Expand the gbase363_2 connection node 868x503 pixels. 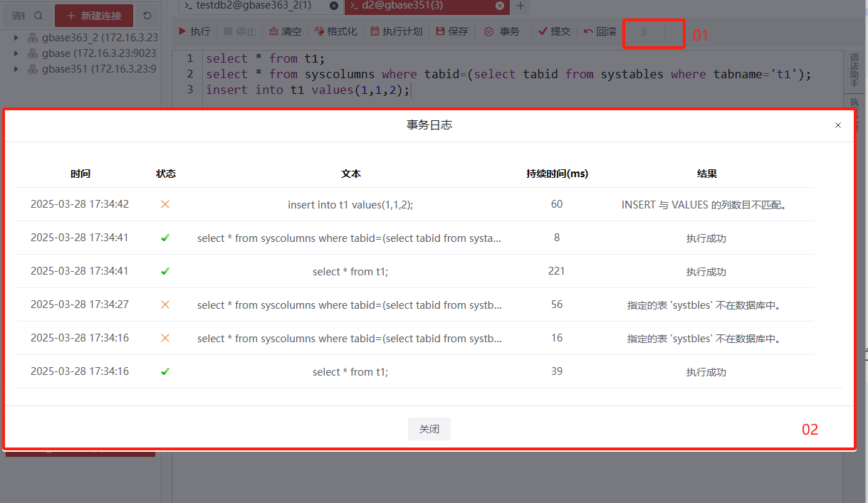[x=16, y=38]
